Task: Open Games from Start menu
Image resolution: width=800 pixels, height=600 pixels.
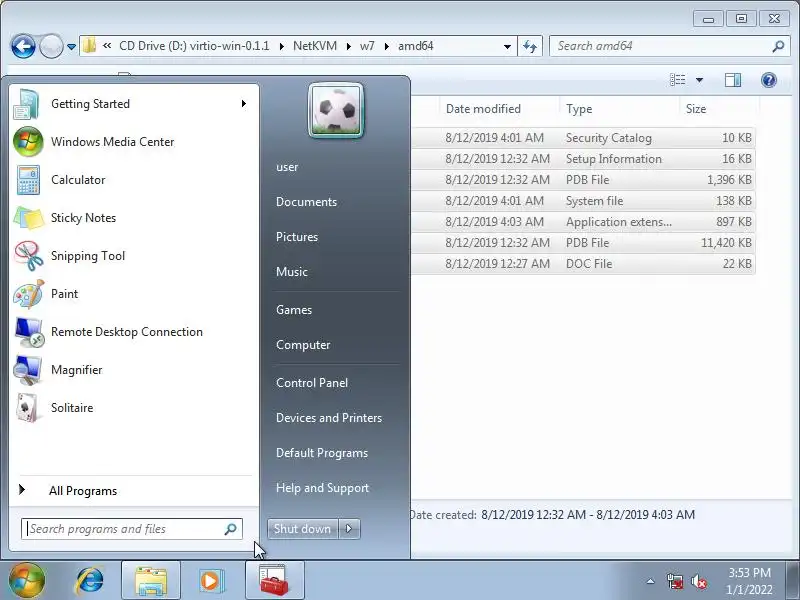Action: 293,310
